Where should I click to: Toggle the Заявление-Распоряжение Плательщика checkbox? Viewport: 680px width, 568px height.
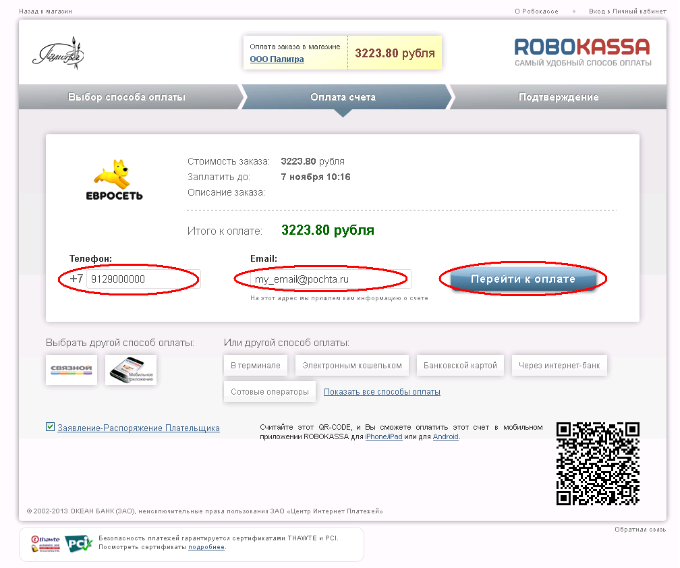(x=50, y=427)
